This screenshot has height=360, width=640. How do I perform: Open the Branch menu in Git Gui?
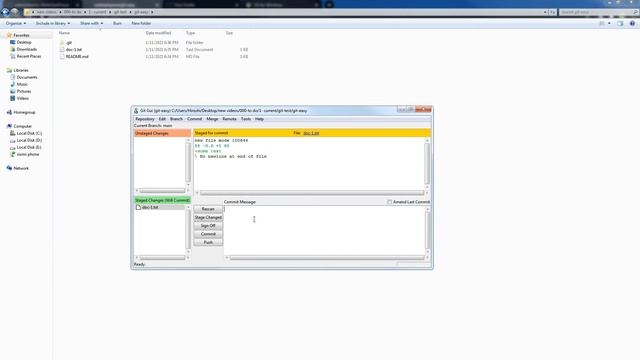point(176,119)
